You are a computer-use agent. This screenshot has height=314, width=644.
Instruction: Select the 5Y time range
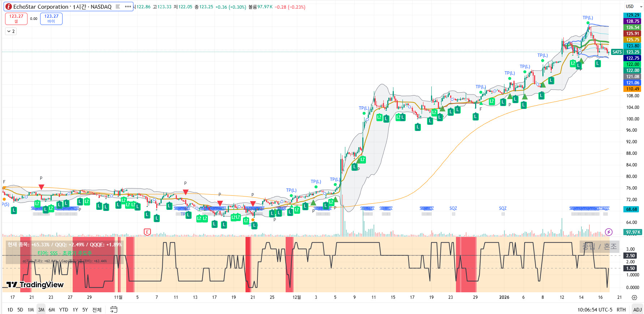click(x=85, y=310)
